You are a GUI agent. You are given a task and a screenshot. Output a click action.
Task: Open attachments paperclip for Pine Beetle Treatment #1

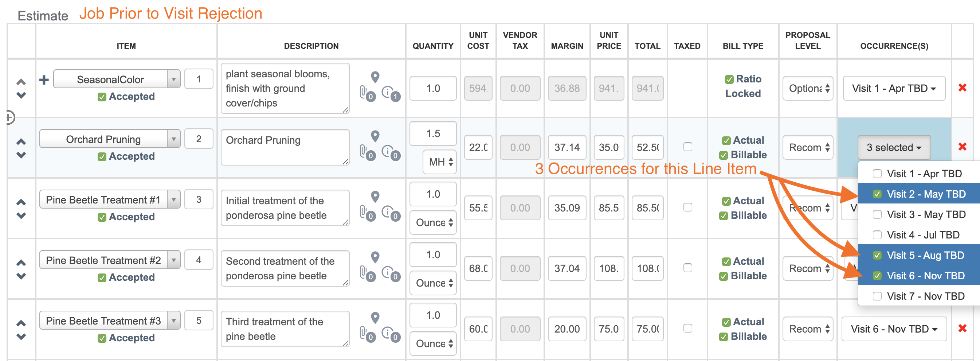pos(364,211)
